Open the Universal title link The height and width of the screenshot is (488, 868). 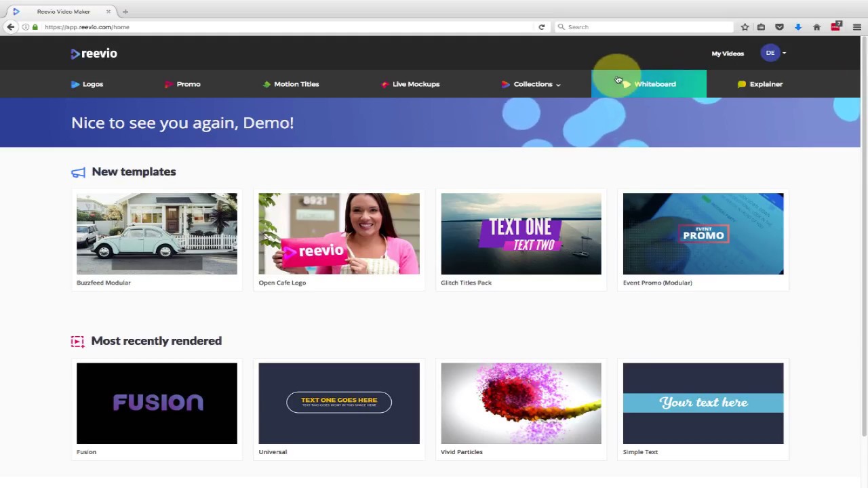click(x=273, y=452)
